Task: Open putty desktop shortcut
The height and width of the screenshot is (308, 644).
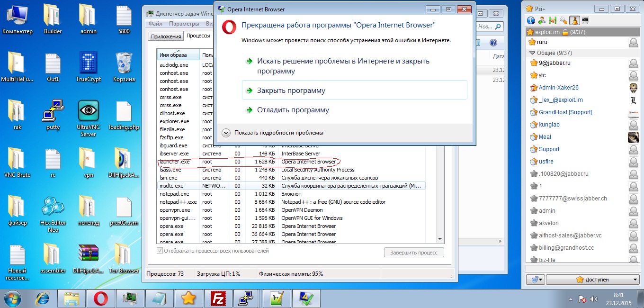Action: (x=53, y=115)
